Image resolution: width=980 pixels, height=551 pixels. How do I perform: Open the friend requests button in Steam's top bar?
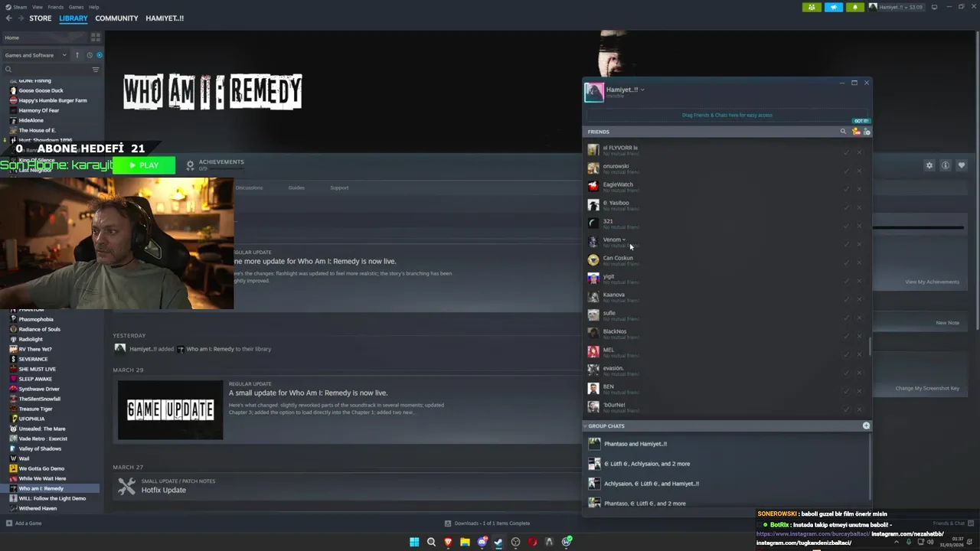(812, 7)
